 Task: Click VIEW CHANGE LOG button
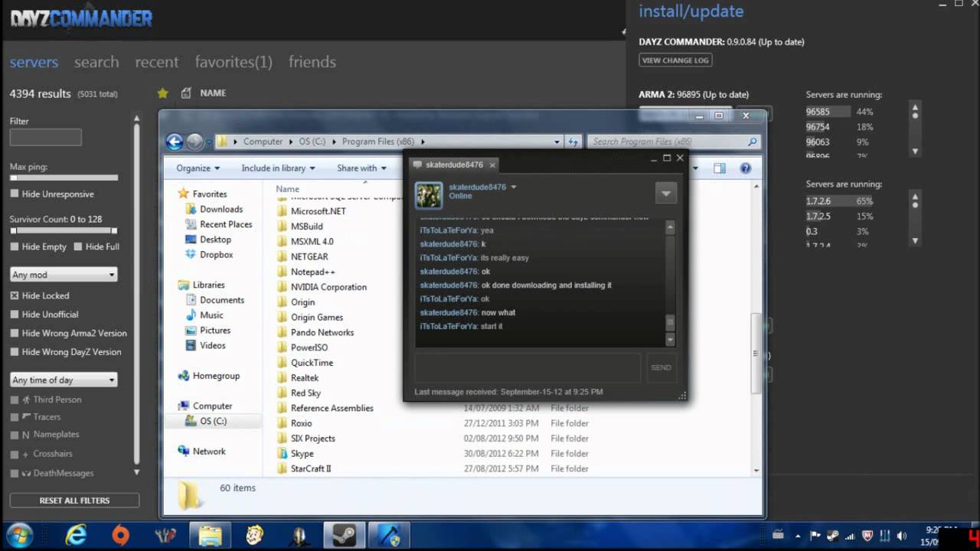[675, 60]
